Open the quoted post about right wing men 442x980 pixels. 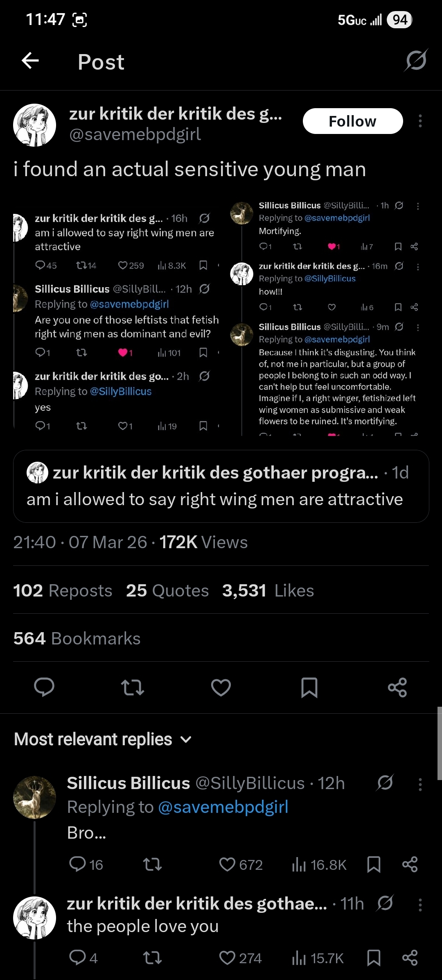click(221, 486)
